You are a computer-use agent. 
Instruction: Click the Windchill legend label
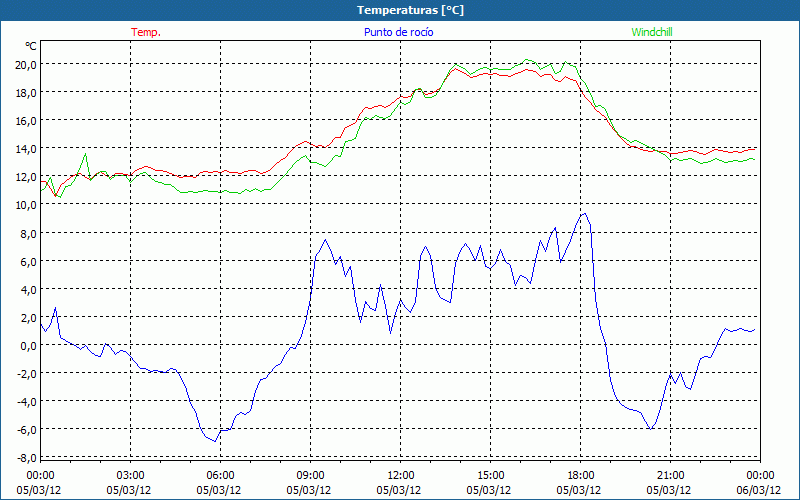point(652,32)
